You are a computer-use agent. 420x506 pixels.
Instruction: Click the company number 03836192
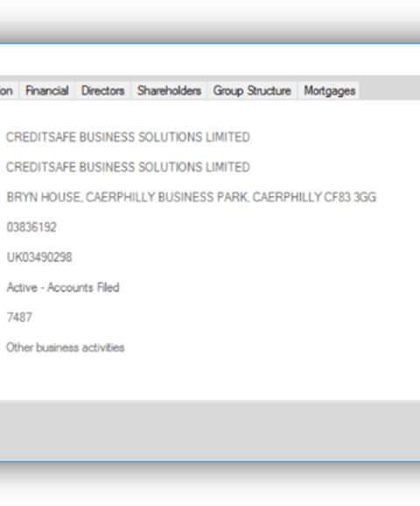pos(31,228)
